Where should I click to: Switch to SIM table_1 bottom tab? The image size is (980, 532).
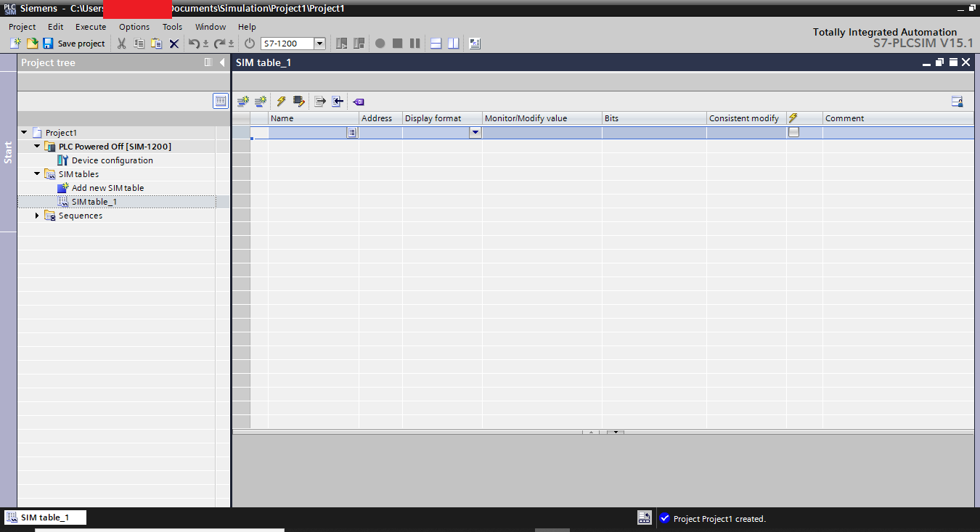point(44,517)
